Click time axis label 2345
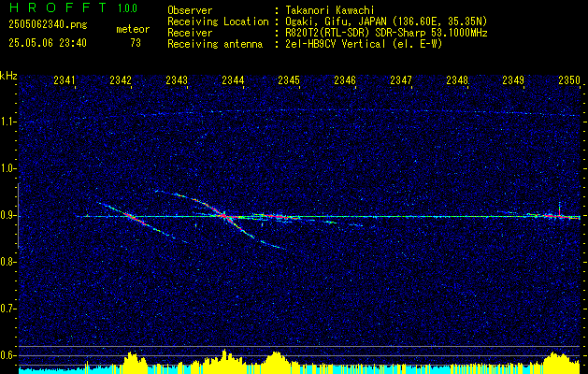The image size is (588, 374). tap(289, 80)
